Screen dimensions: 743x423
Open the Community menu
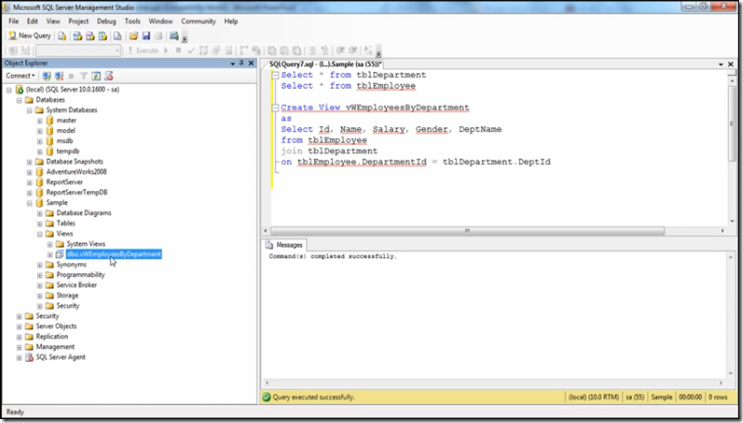click(198, 21)
